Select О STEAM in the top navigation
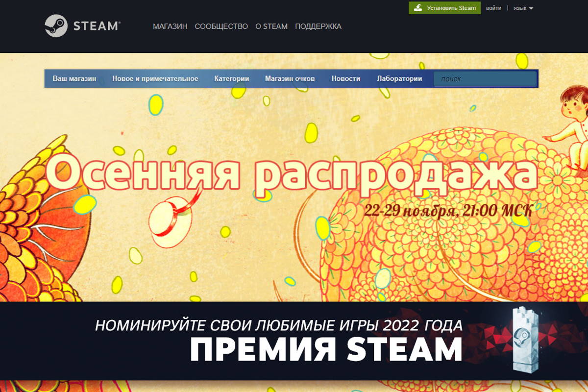The height and width of the screenshot is (392, 588). coord(271,26)
